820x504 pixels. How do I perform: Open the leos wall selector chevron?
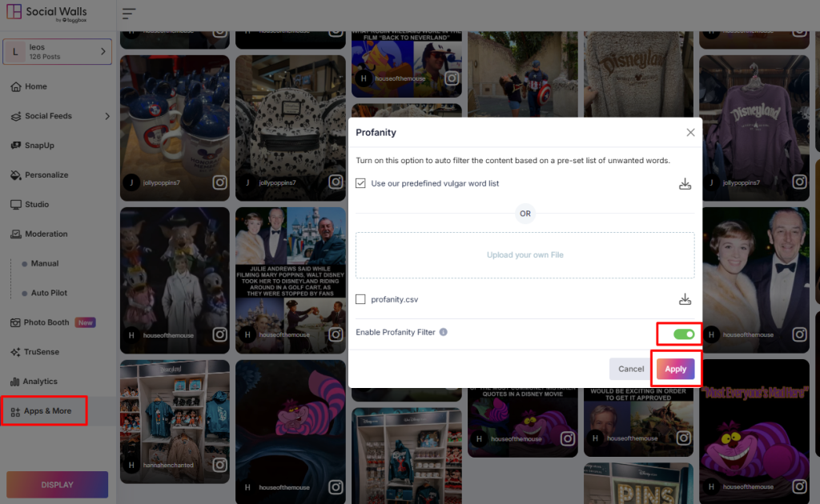(102, 52)
